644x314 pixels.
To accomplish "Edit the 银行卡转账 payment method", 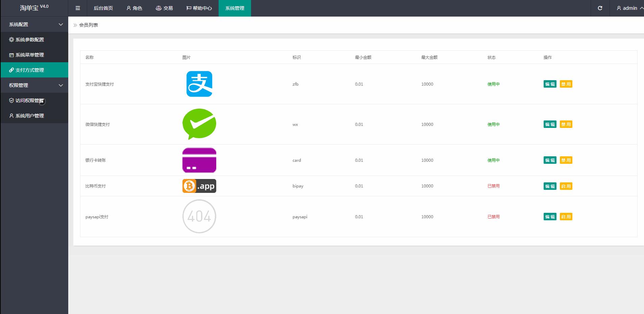I will [x=550, y=160].
